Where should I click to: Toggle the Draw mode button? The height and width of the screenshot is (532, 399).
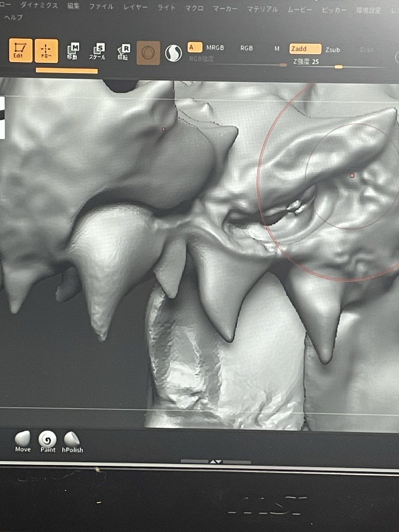click(x=47, y=51)
